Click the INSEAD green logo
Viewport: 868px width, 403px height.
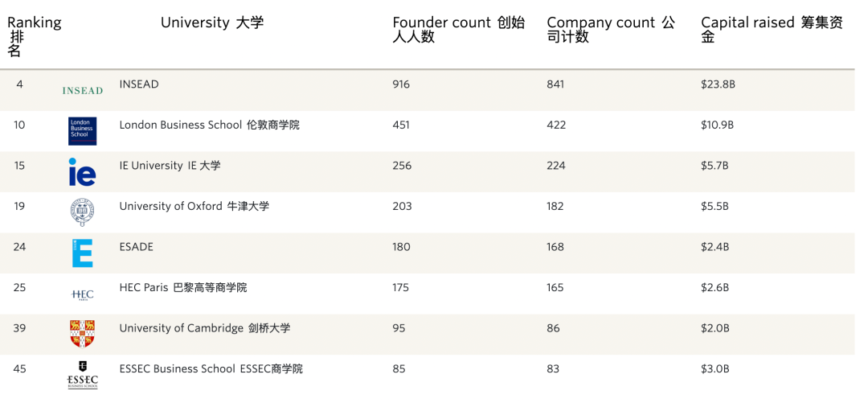pos(83,90)
